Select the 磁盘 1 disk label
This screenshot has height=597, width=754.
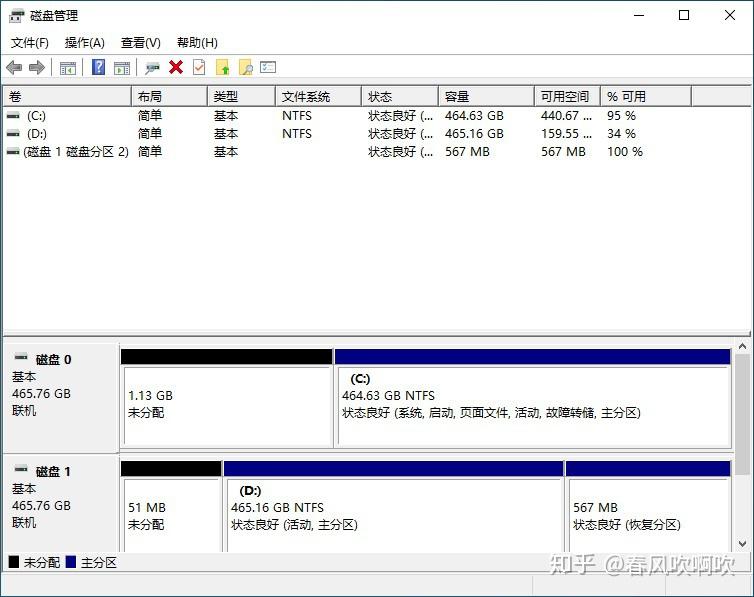click(x=53, y=472)
